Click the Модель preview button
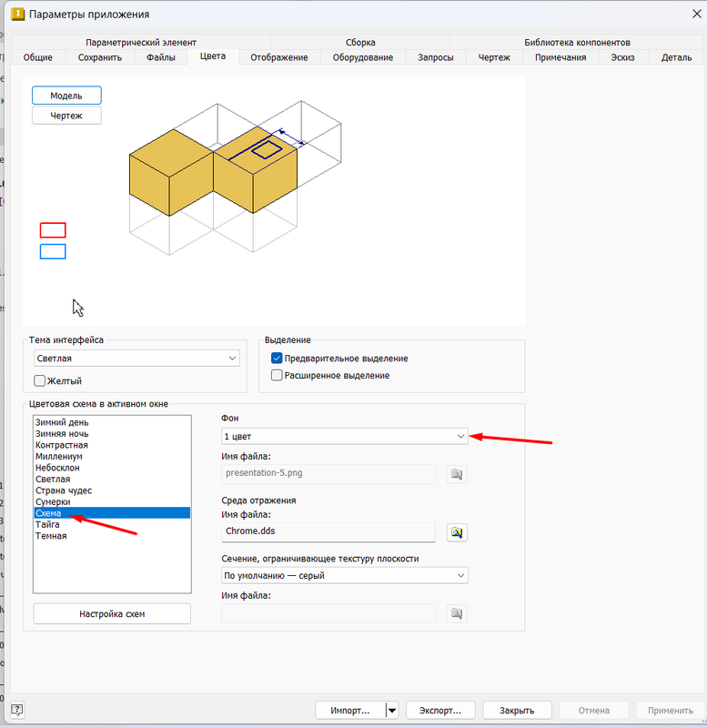Image resolution: width=707 pixels, height=728 pixels. point(66,96)
